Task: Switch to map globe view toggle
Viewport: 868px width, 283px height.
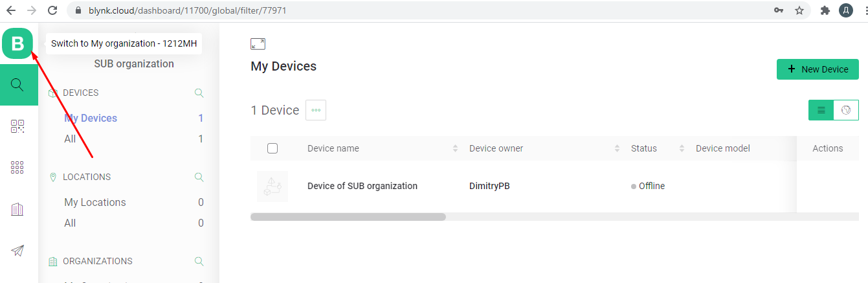Action: 846,110
